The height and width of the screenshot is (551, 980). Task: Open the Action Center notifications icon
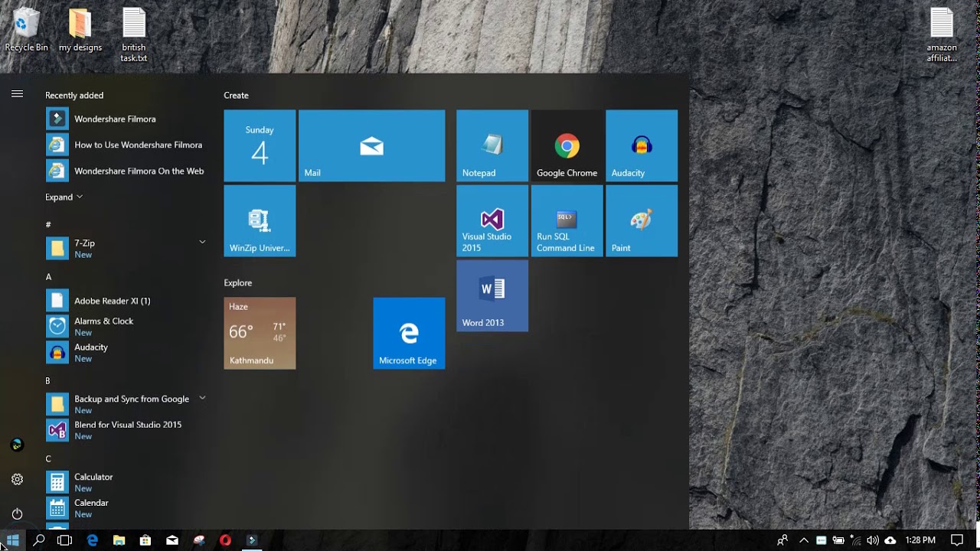click(956, 540)
